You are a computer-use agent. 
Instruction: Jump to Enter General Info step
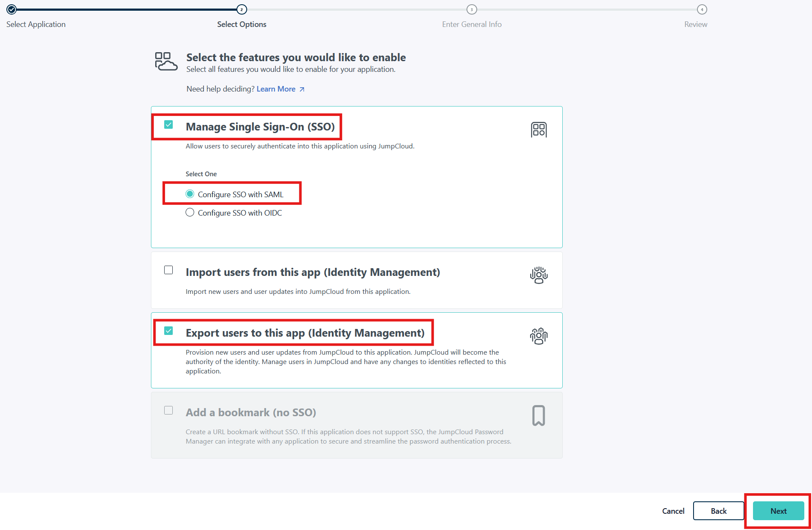[472, 9]
